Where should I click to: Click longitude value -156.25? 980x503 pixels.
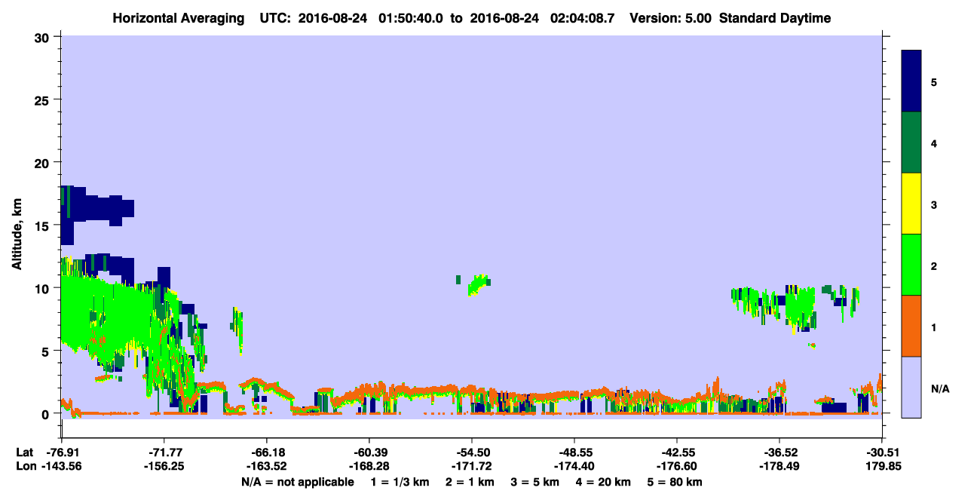click(164, 467)
